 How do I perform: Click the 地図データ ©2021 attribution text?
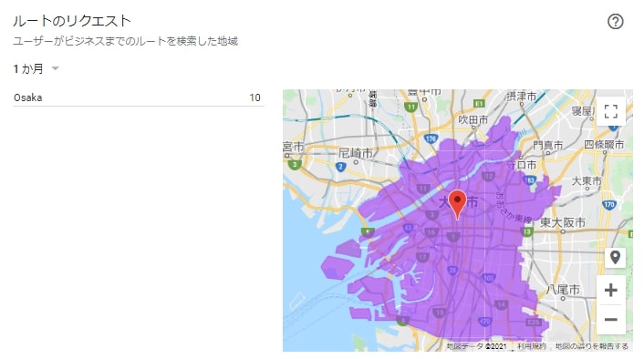[476, 346]
